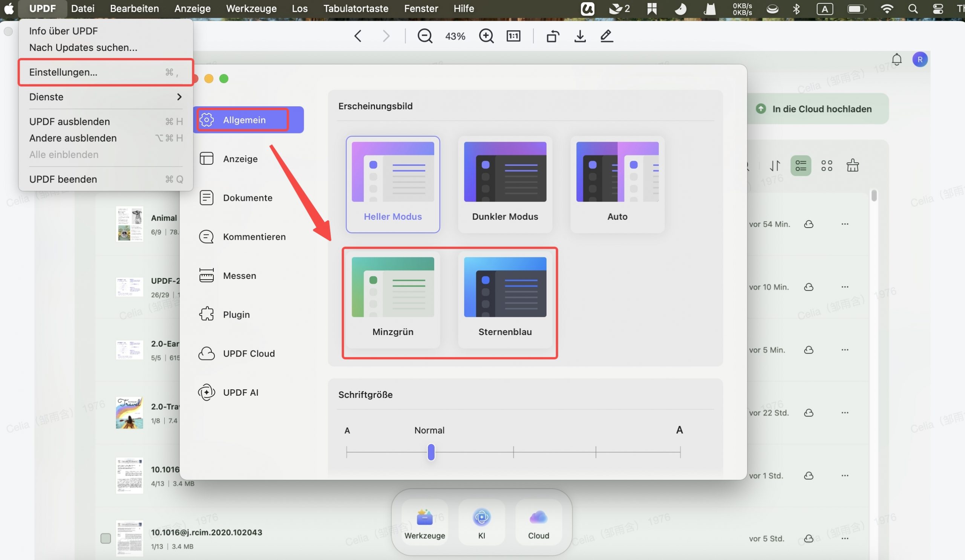965x560 pixels.
Task: Open the Werkzeuge menu in menu bar
Action: [251, 8]
